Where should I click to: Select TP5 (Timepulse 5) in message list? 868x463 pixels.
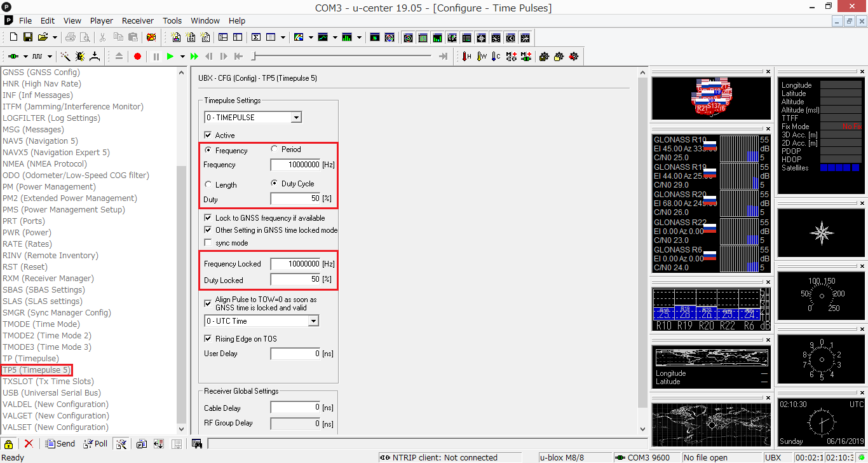click(36, 370)
